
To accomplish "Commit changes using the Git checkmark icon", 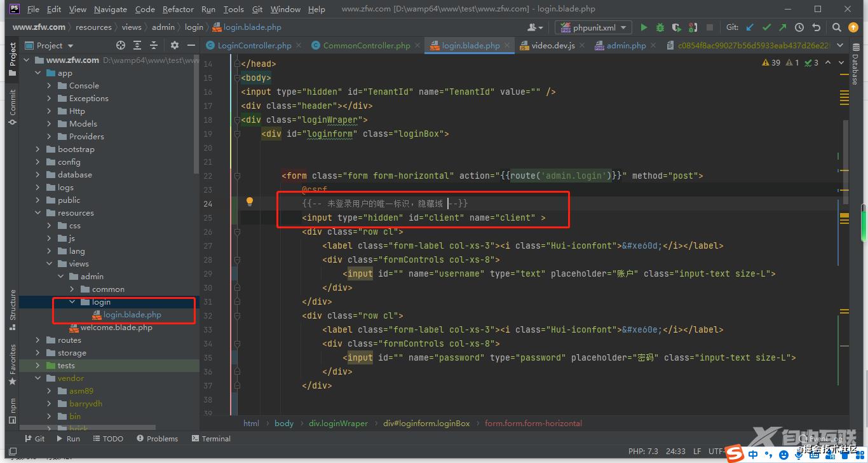I will (766, 27).
